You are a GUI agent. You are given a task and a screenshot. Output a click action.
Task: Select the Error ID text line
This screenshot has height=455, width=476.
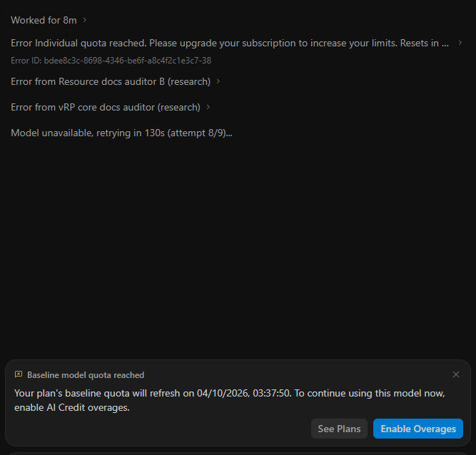[x=111, y=61]
